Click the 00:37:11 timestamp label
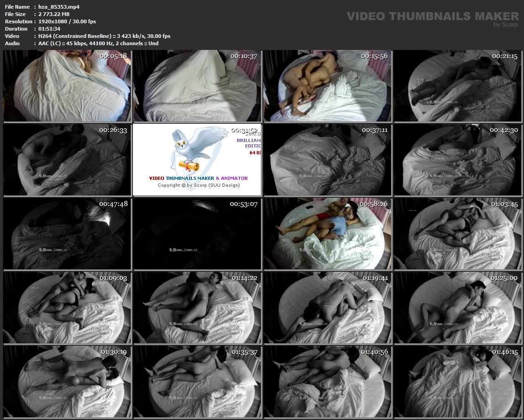 (375, 130)
